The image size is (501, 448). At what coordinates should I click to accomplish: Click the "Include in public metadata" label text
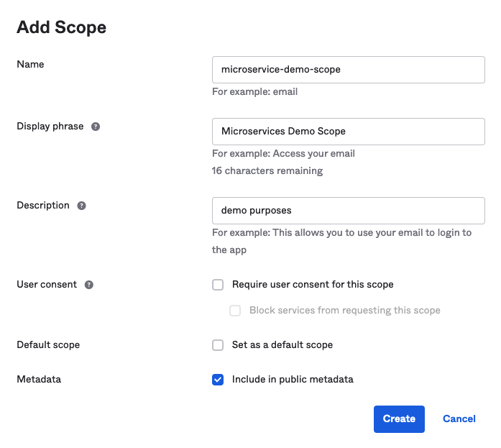point(293,380)
